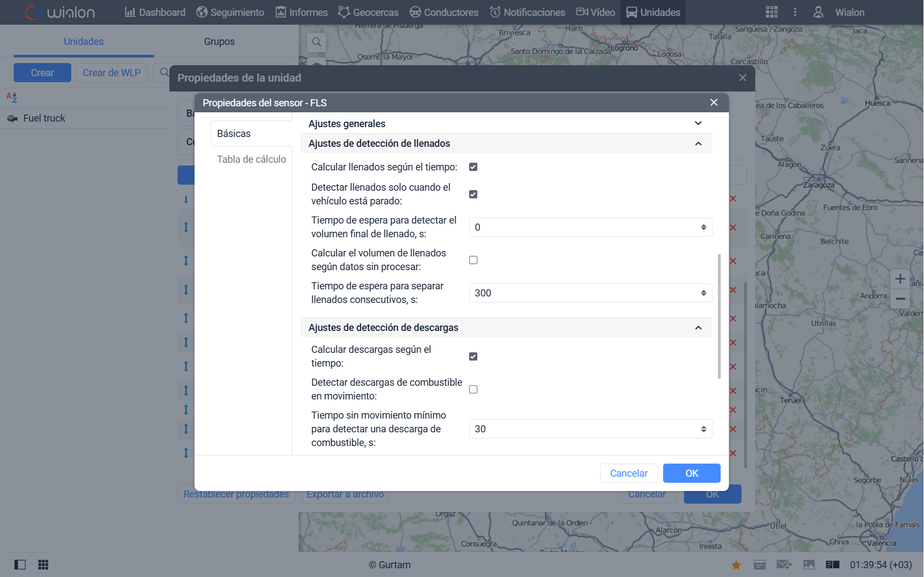Adjust stepper arrows on the 300 value field

tap(704, 293)
